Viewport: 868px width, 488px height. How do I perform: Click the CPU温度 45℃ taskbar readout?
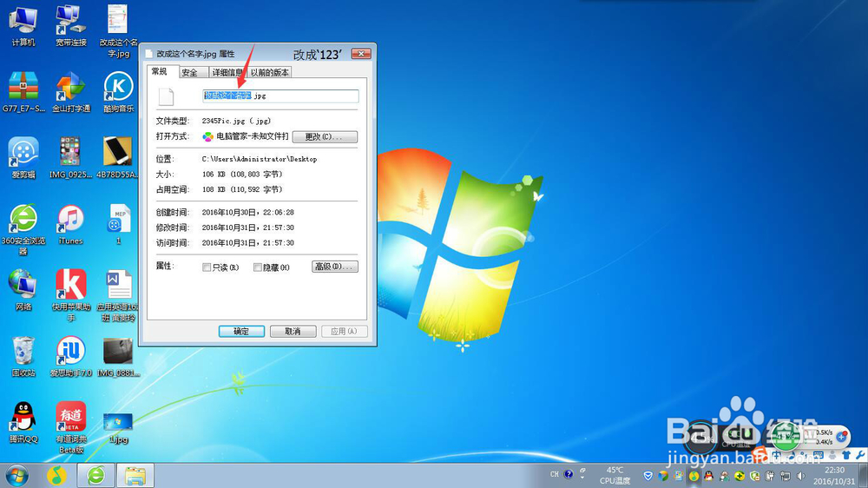click(x=615, y=475)
